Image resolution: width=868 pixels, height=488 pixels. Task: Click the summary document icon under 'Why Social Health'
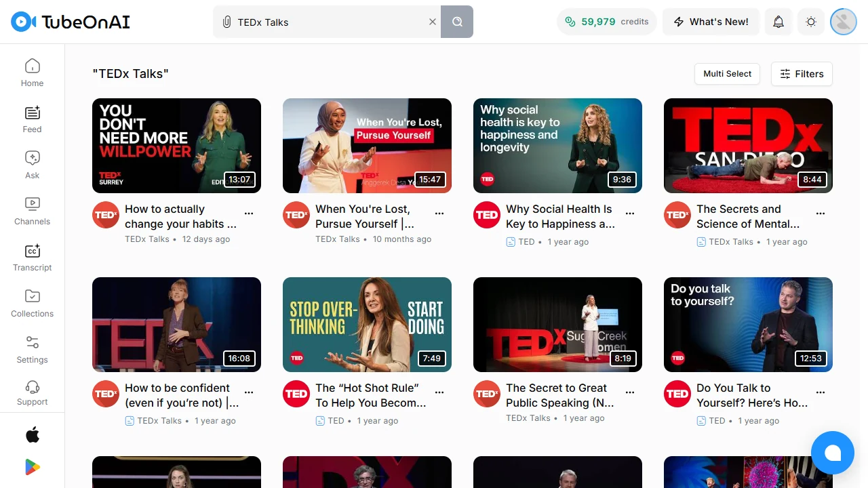[511, 242]
